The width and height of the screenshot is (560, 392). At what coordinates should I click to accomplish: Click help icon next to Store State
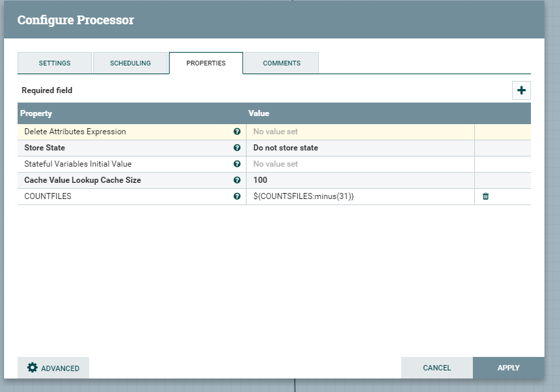click(237, 148)
